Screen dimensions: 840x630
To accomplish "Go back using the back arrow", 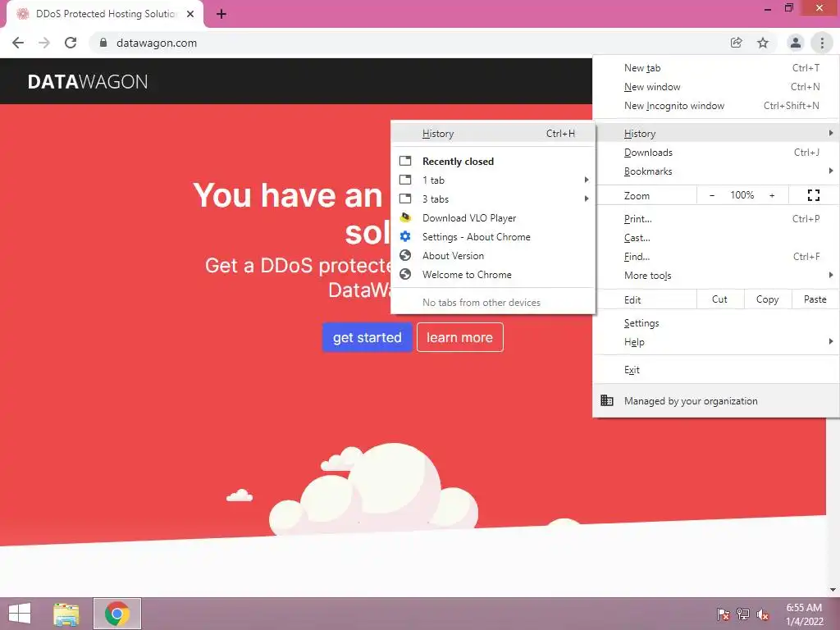I will tap(18, 43).
